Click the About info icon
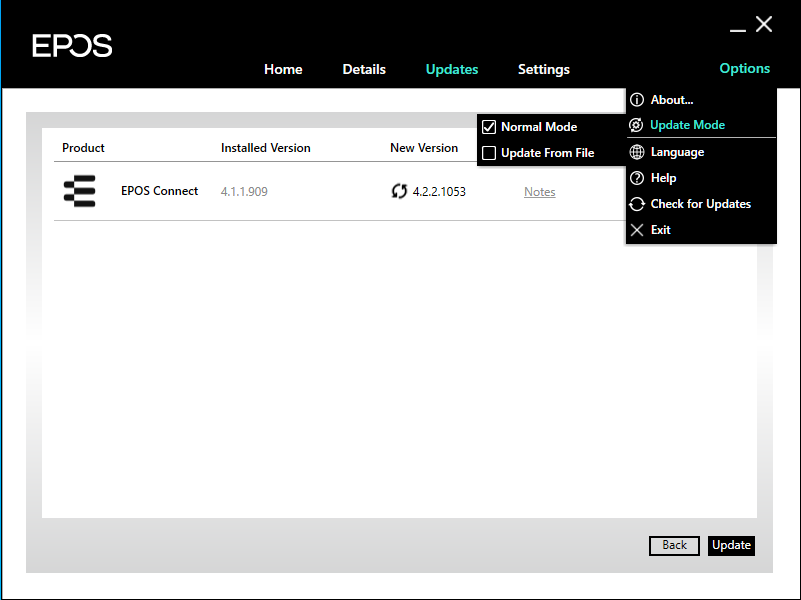The height and width of the screenshot is (600, 801). (637, 100)
